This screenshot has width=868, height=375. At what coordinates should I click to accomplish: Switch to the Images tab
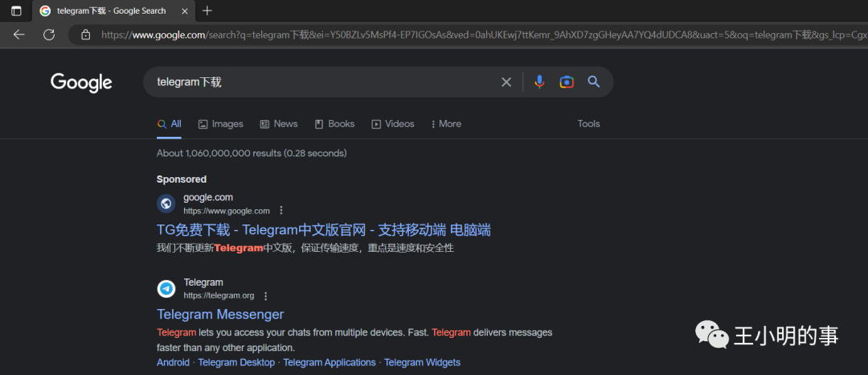coord(220,124)
